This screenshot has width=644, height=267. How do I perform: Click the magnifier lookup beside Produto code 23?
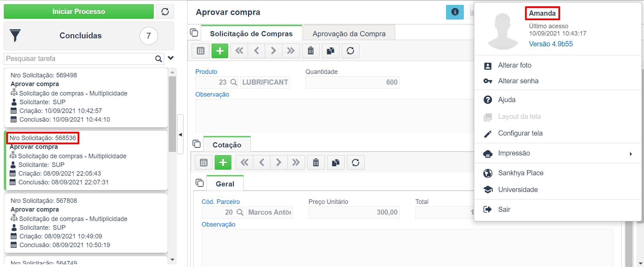click(234, 82)
